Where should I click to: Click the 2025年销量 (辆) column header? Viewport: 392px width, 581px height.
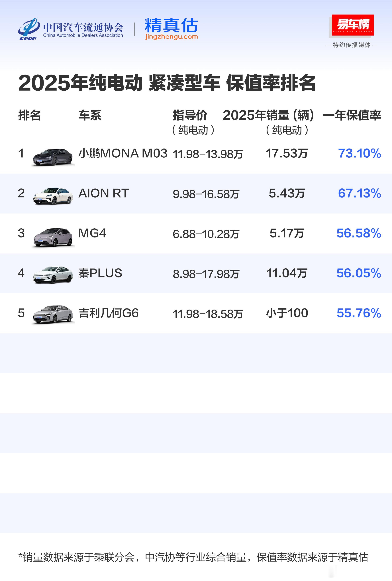268,115
